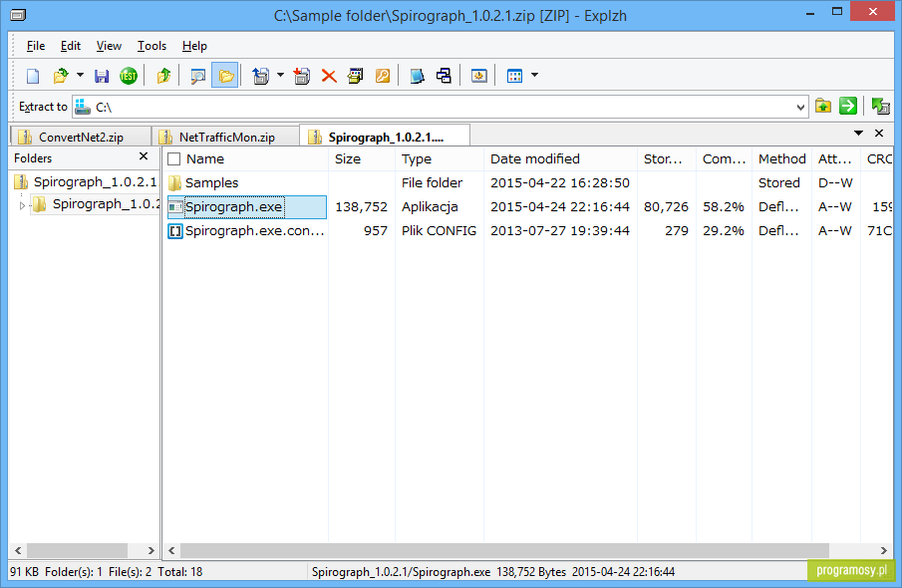Click the 138,752 size cell
Screen dimensions: 902x588
(x=361, y=207)
